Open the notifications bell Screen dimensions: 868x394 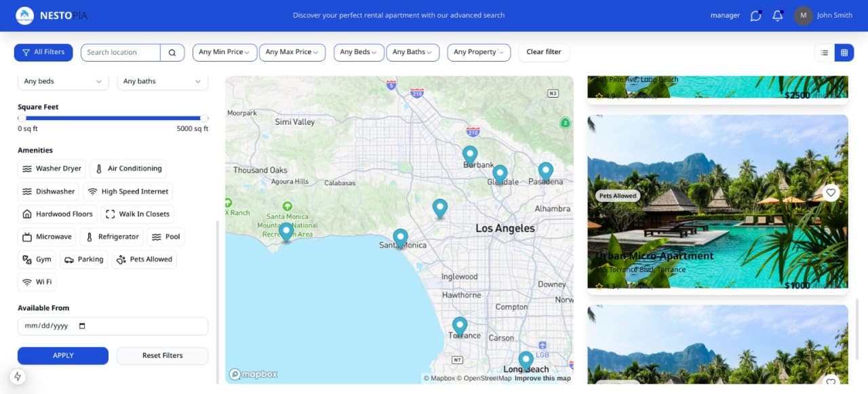778,16
